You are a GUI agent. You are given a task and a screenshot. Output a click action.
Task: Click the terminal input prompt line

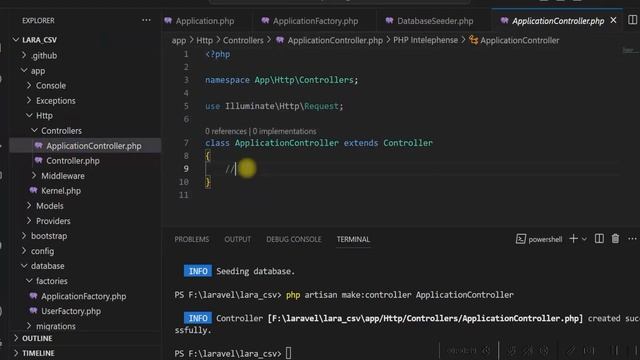coord(233,353)
